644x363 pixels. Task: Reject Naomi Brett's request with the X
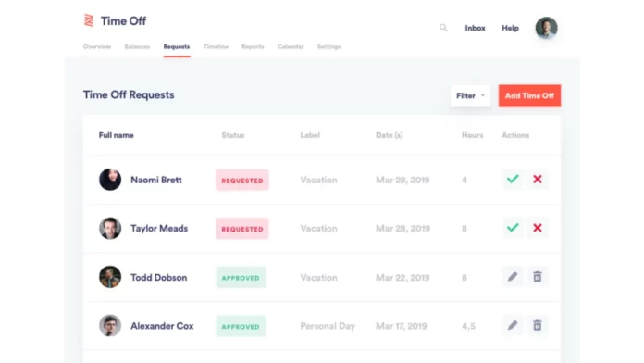click(538, 180)
